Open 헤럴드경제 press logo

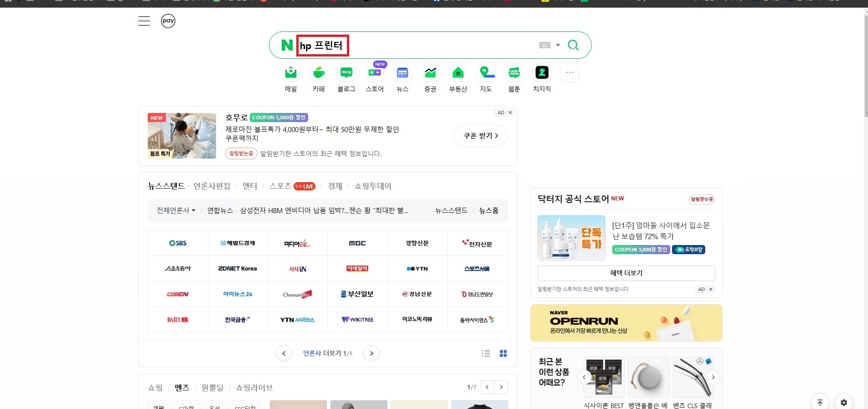point(238,243)
